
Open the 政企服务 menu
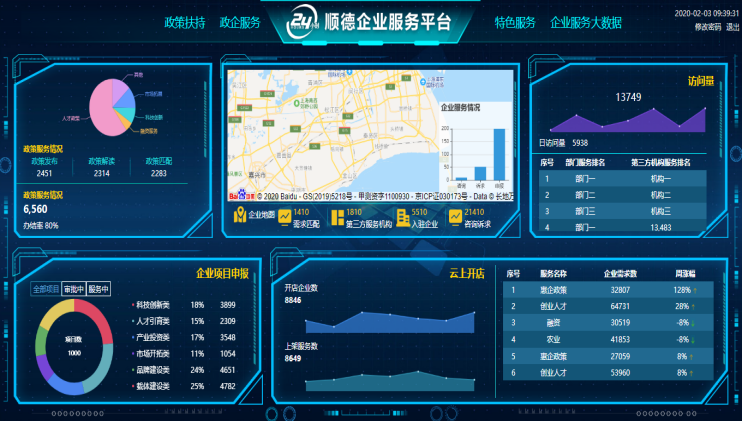pyautogui.click(x=240, y=23)
